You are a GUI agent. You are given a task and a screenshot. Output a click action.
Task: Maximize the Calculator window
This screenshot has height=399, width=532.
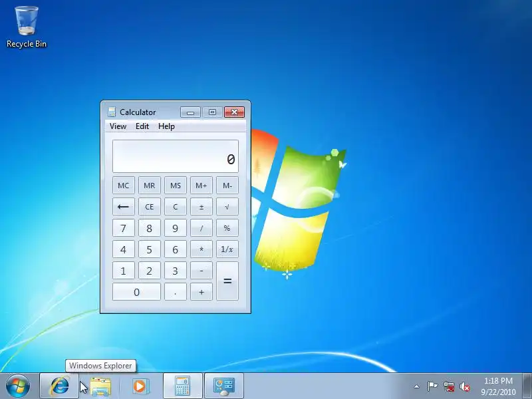[212, 112]
